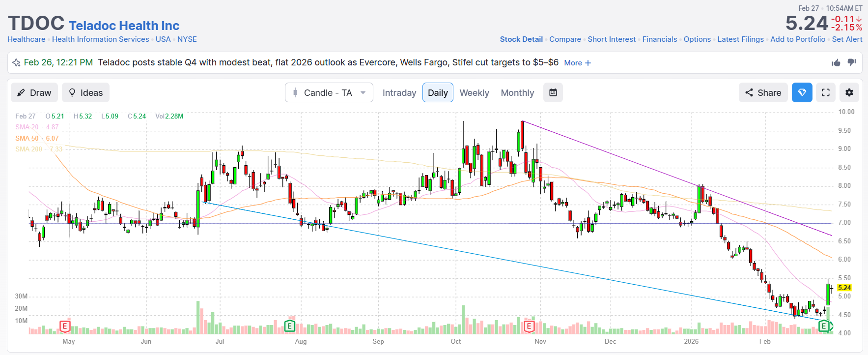Viewport: 868px width, 355px height.
Task: Click the Vol 2.28M readout
Action: click(x=169, y=116)
